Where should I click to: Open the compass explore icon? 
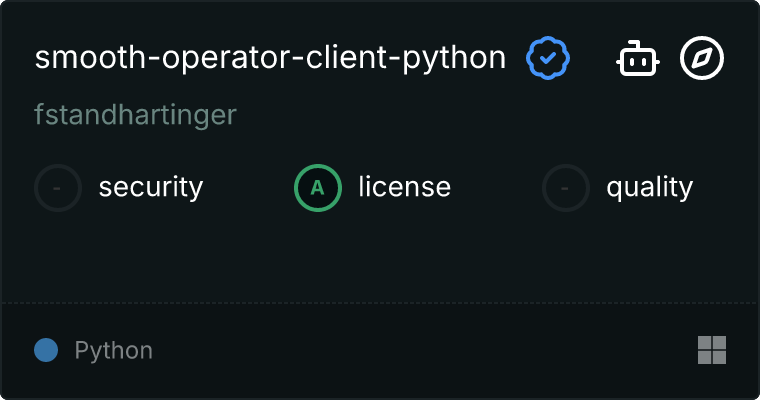click(x=702, y=59)
